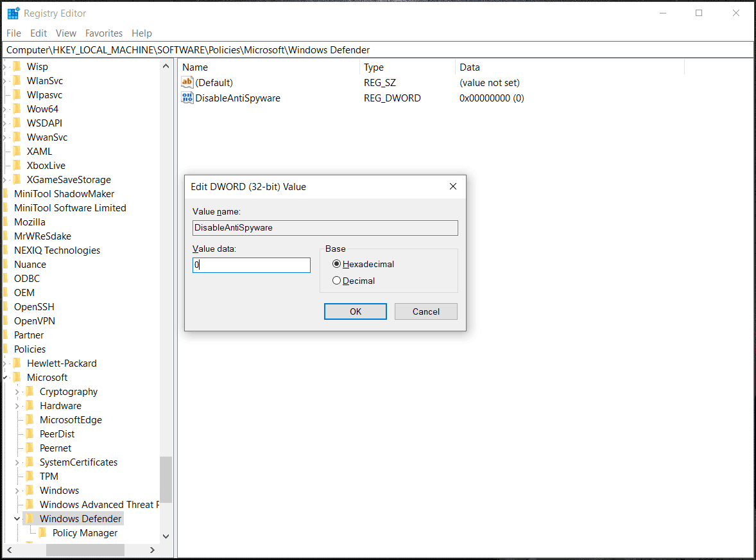
Task: Click the Registry Editor app icon in title bar
Action: click(13, 13)
